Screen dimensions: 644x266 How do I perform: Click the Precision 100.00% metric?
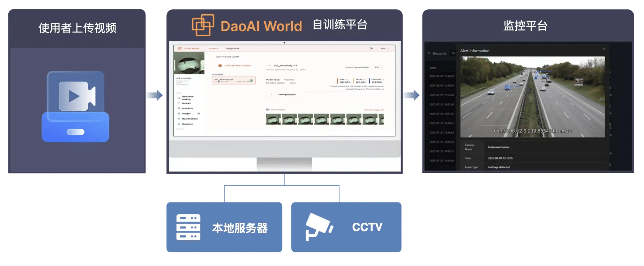point(376,81)
